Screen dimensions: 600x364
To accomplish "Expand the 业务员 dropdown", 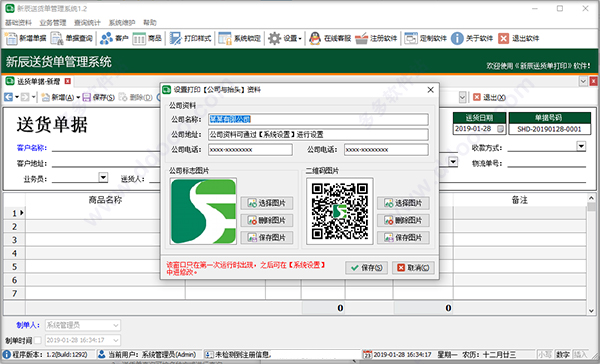I will tap(103, 177).
